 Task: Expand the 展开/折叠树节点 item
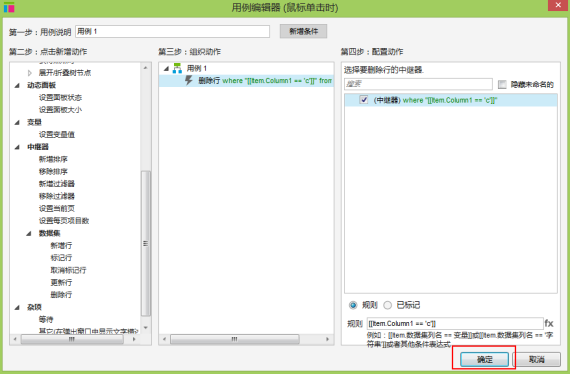tap(30, 73)
